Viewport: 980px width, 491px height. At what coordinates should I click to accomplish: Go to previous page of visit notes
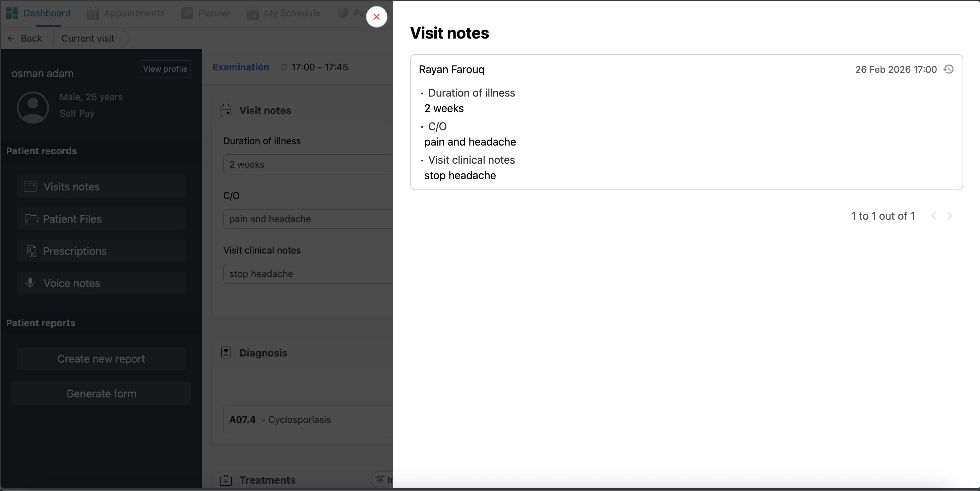934,216
